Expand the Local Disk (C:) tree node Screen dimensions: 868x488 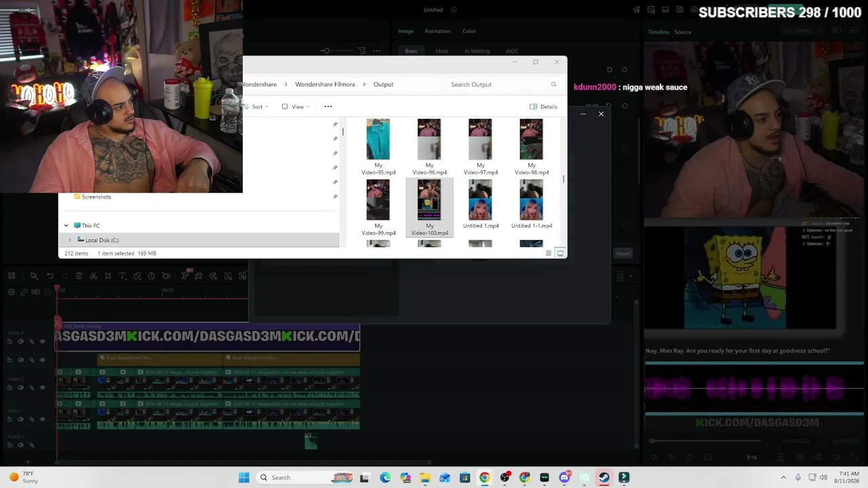[x=69, y=240]
